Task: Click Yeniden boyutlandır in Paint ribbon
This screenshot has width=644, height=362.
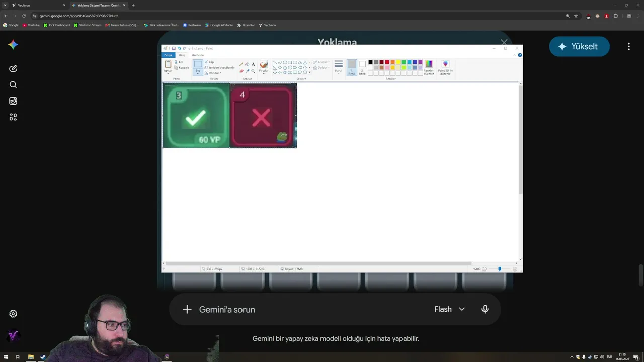Action: pyautogui.click(x=220, y=67)
